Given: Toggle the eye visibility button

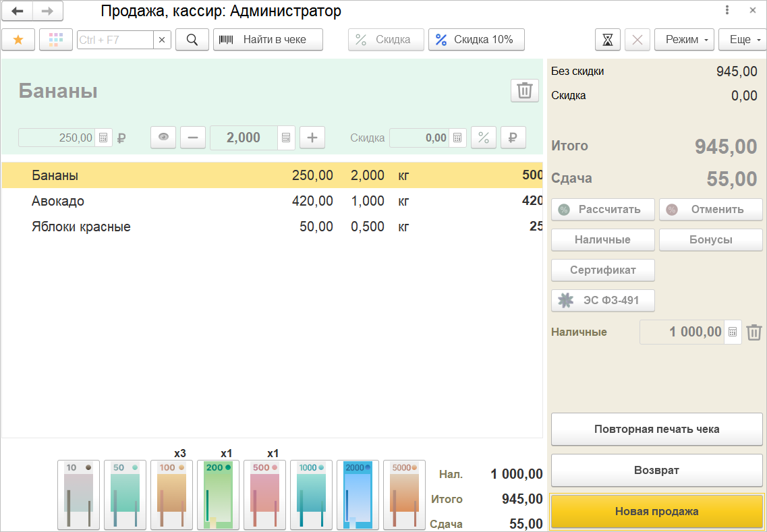Looking at the screenshot, I should [x=163, y=138].
